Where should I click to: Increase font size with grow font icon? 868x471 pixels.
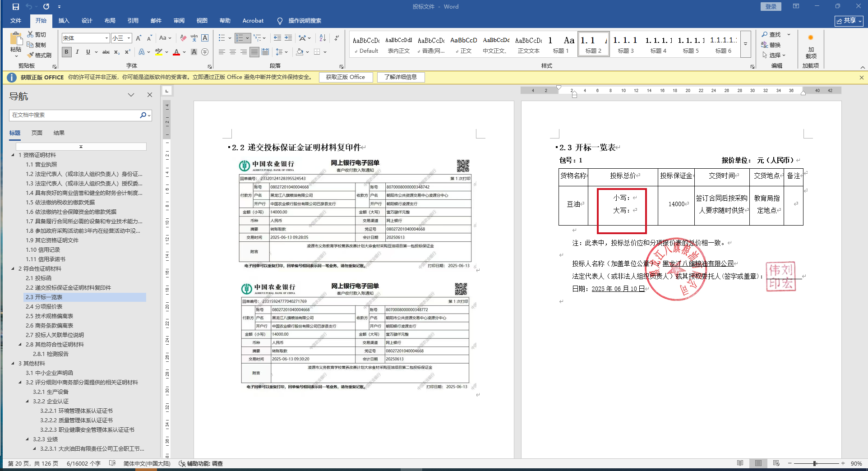[139, 38]
